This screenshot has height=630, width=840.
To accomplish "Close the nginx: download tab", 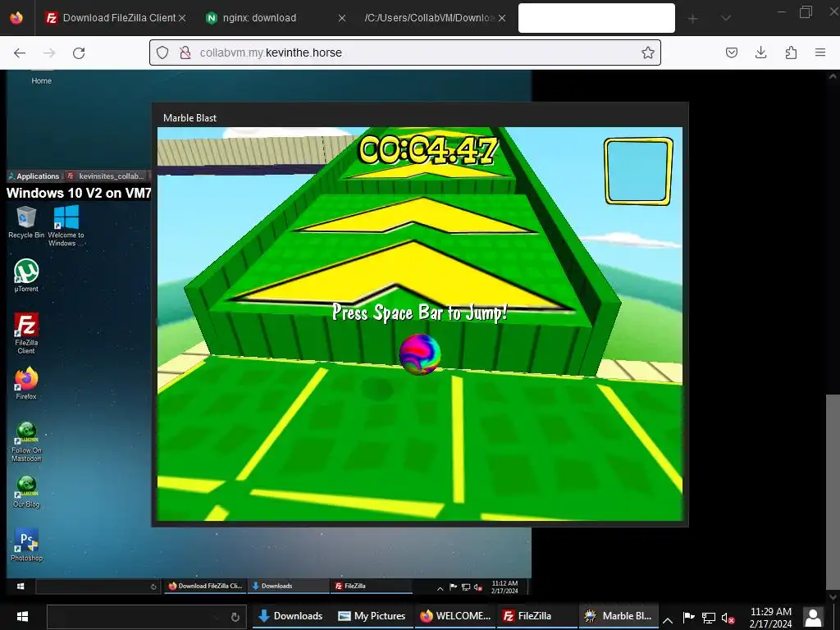I will (x=342, y=18).
